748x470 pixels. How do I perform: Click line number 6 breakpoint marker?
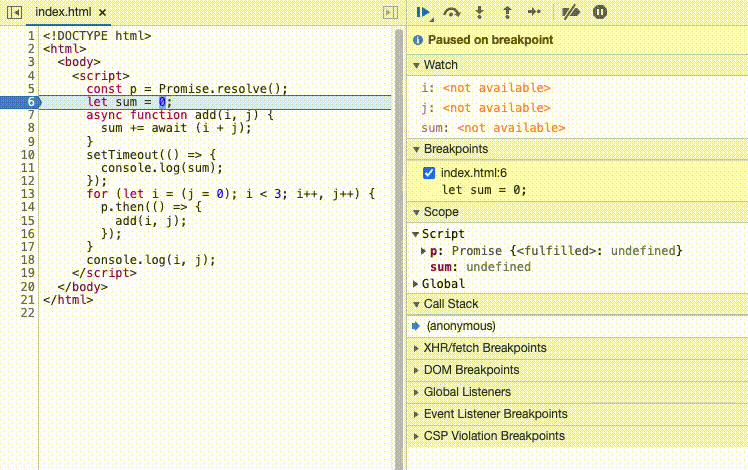pos(21,102)
